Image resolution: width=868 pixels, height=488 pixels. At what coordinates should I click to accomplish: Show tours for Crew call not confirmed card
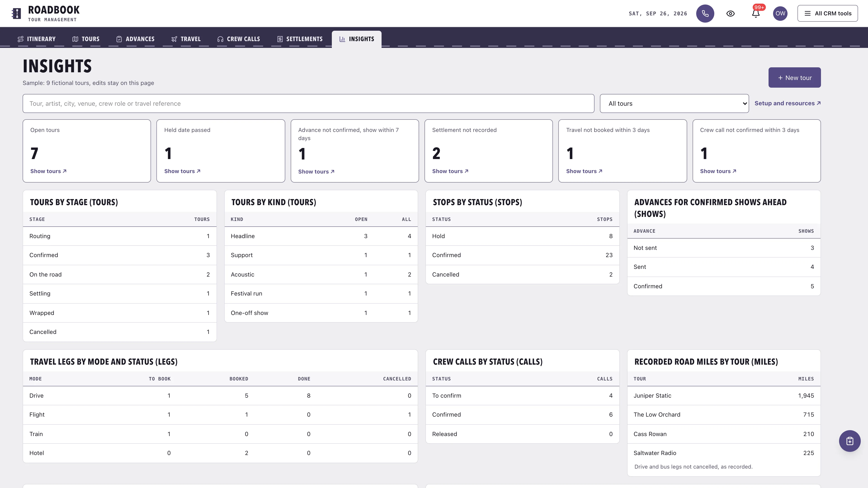click(718, 171)
